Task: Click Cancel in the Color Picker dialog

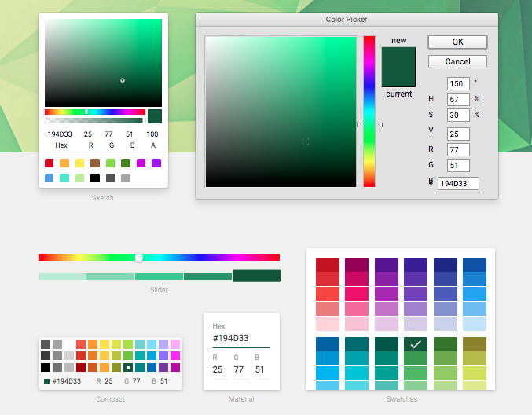Action: [457, 62]
